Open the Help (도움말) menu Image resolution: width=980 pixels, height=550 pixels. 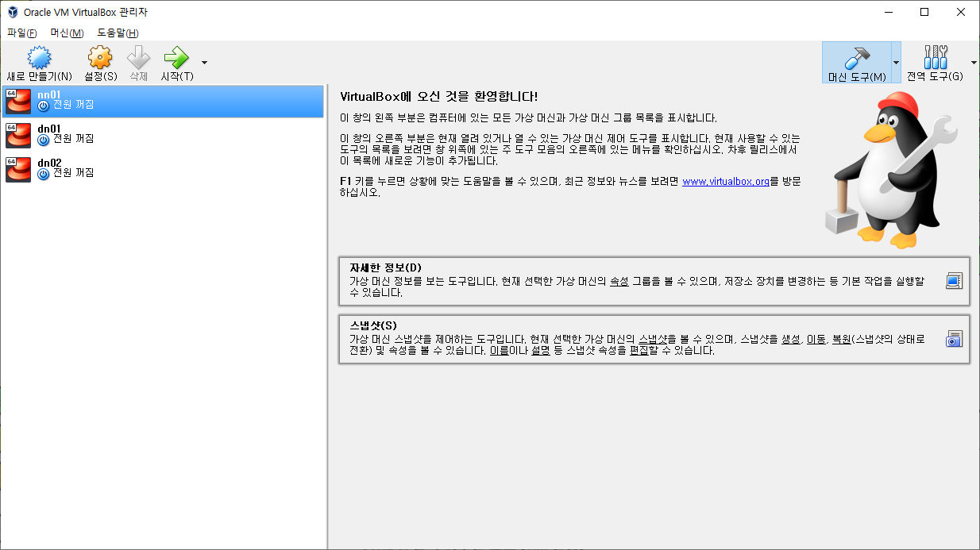(118, 33)
